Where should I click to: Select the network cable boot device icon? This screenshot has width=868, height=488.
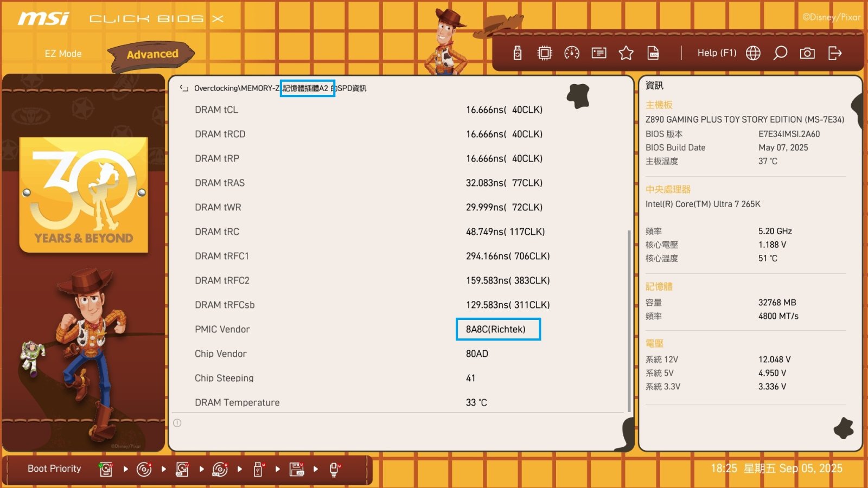tap(335, 469)
